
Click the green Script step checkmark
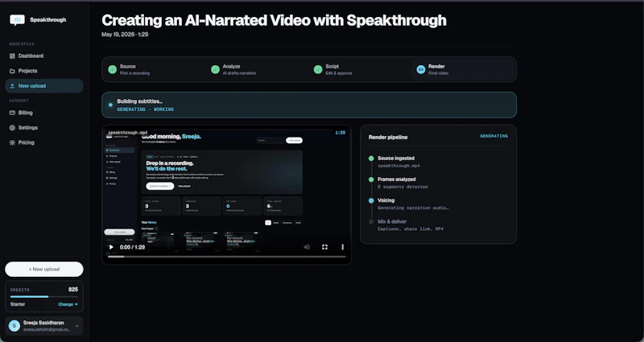click(x=318, y=69)
